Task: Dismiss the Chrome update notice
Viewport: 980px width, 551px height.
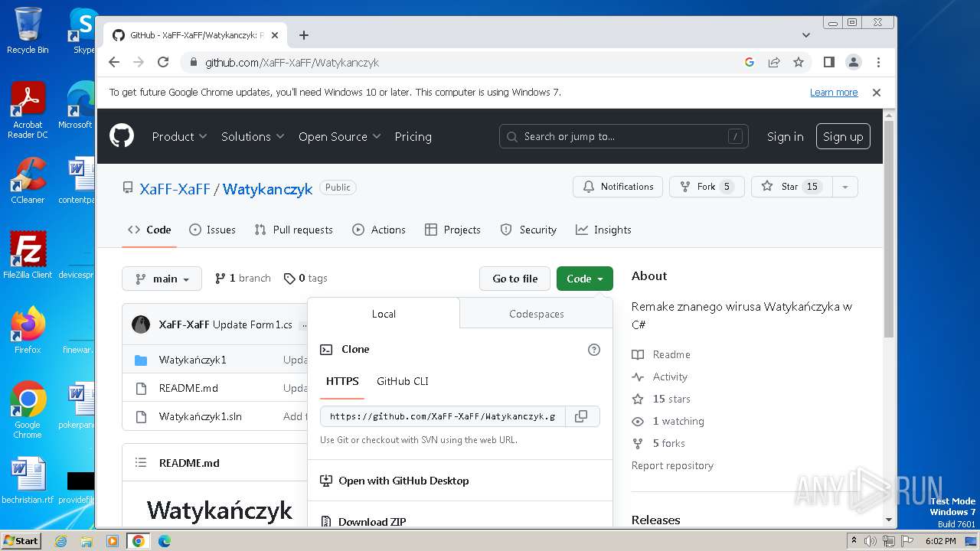Action: click(x=877, y=93)
